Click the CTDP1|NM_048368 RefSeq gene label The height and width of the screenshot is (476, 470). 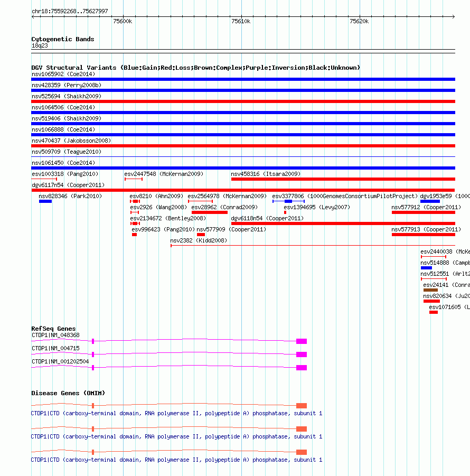(55, 335)
